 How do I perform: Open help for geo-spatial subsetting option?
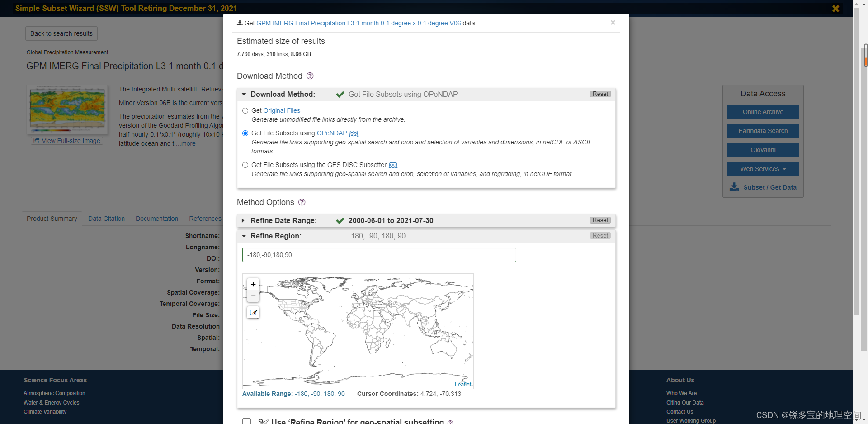point(450,422)
